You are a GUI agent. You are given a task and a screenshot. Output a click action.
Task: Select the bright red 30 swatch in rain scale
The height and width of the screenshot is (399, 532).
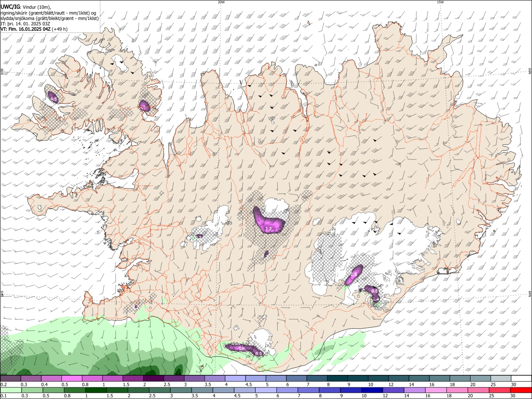pos(521,390)
